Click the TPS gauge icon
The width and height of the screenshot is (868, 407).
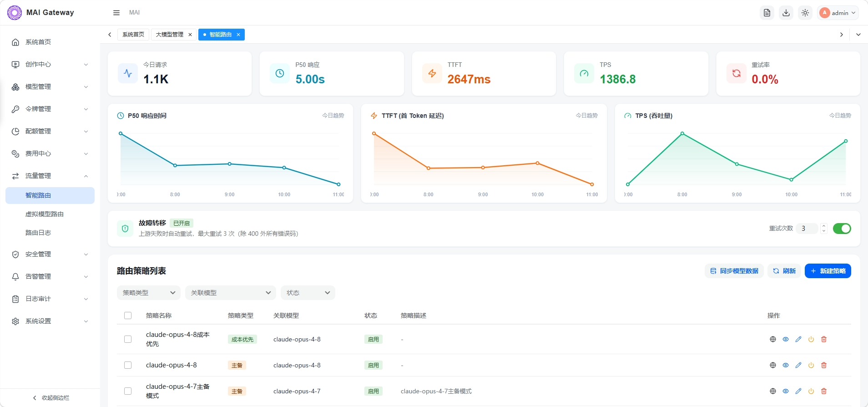click(584, 73)
